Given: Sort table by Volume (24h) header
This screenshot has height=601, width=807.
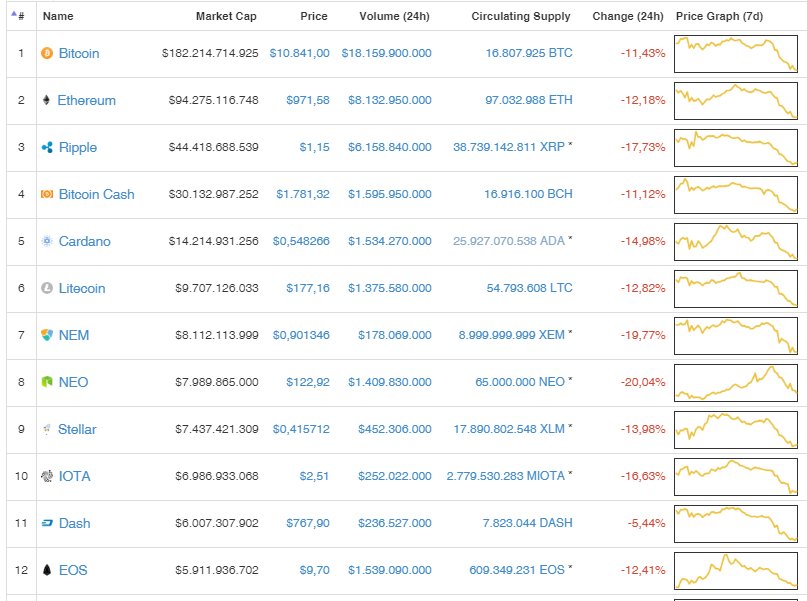Looking at the screenshot, I should (x=394, y=16).
